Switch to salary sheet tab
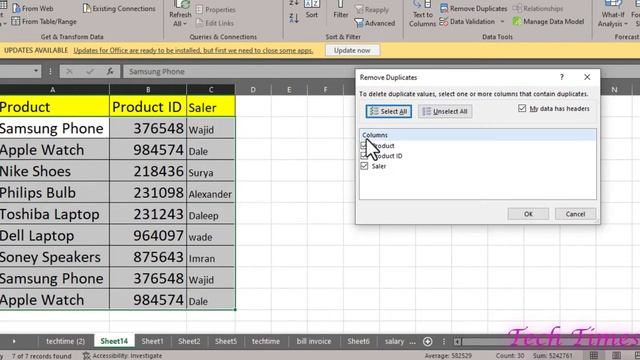Image resolution: width=640 pixels, height=360 pixels. tap(394, 341)
